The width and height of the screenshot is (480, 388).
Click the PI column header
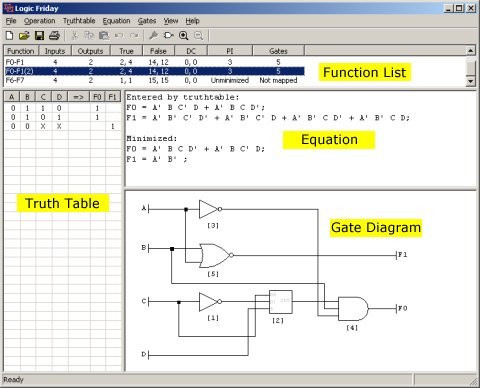[x=230, y=51]
